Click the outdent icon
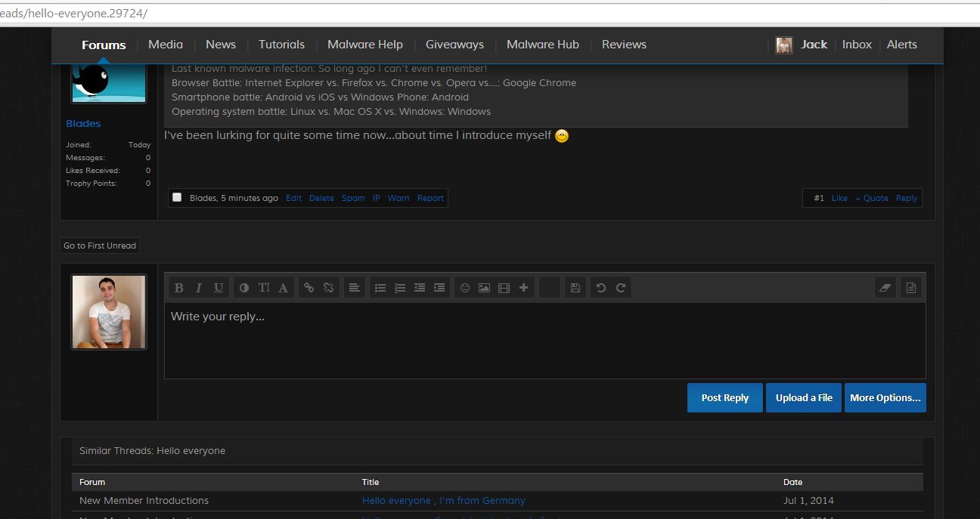This screenshot has height=519, width=980. click(x=420, y=288)
